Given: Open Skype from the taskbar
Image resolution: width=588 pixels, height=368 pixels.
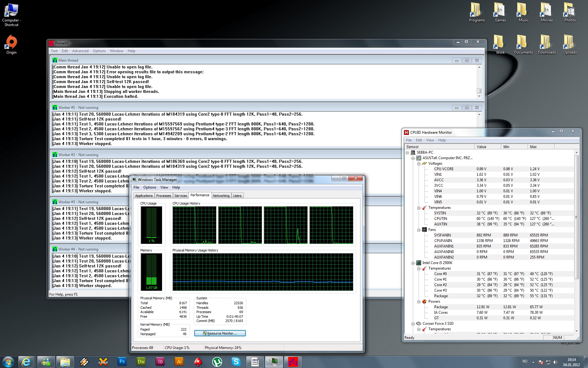Looking at the screenshot, I should pos(236,362).
